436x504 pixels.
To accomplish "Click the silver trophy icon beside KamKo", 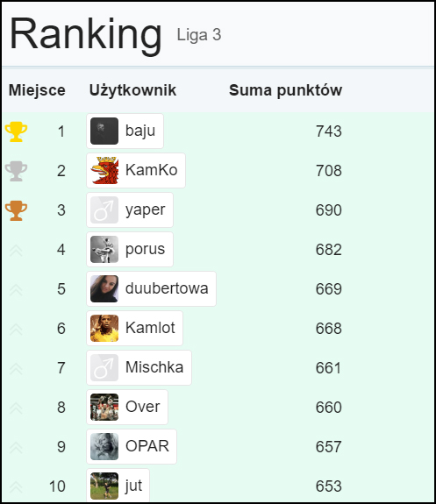I will click(x=16, y=171).
